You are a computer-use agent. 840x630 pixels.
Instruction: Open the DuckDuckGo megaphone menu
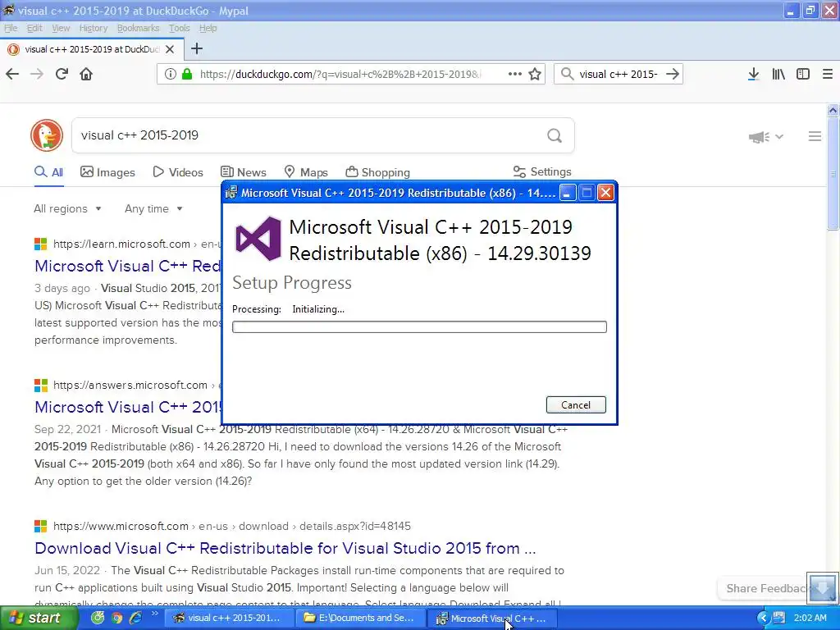coord(765,137)
